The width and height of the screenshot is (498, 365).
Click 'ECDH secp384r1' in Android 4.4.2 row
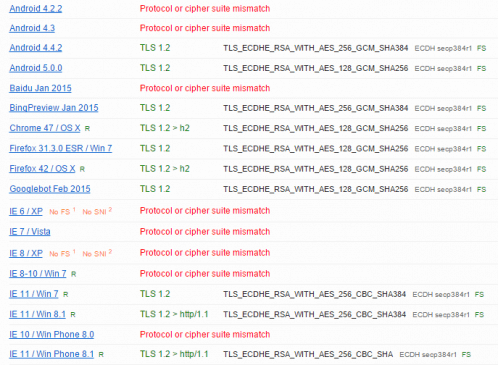pos(443,49)
